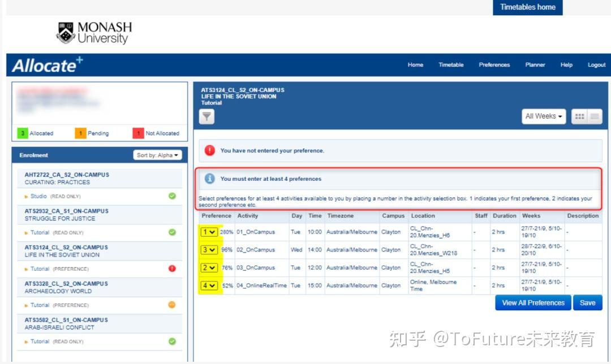Screen dimensions: 611x364
Task: Click the red not-allocated icon on ATS3124 Tutorial
Action: coord(171,268)
